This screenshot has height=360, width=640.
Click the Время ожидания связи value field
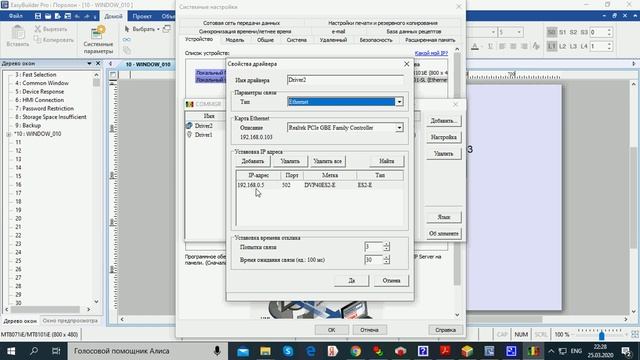tap(373, 260)
